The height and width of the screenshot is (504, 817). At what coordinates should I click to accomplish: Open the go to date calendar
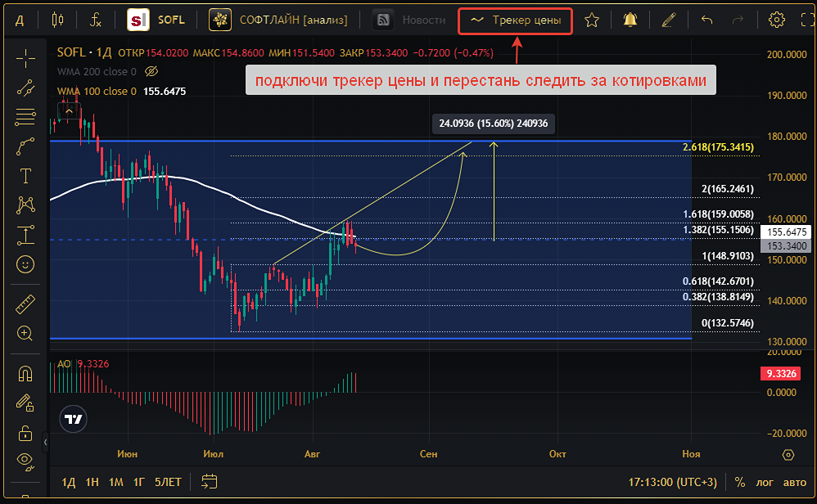(209, 482)
